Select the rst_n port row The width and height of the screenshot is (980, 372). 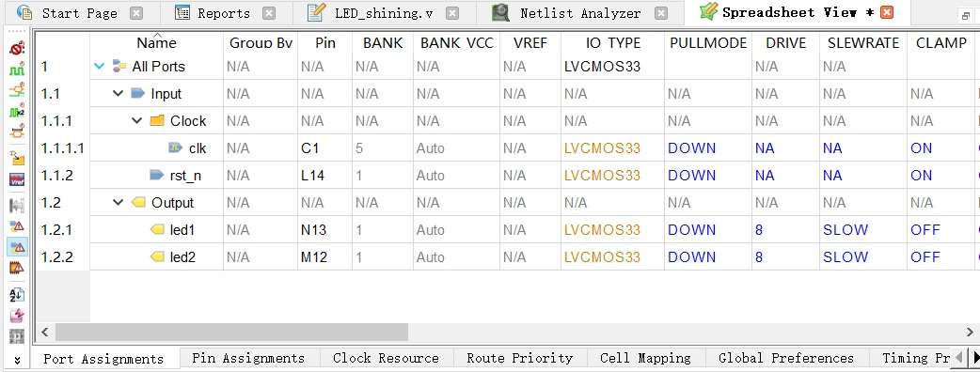click(x=185, y=176)
